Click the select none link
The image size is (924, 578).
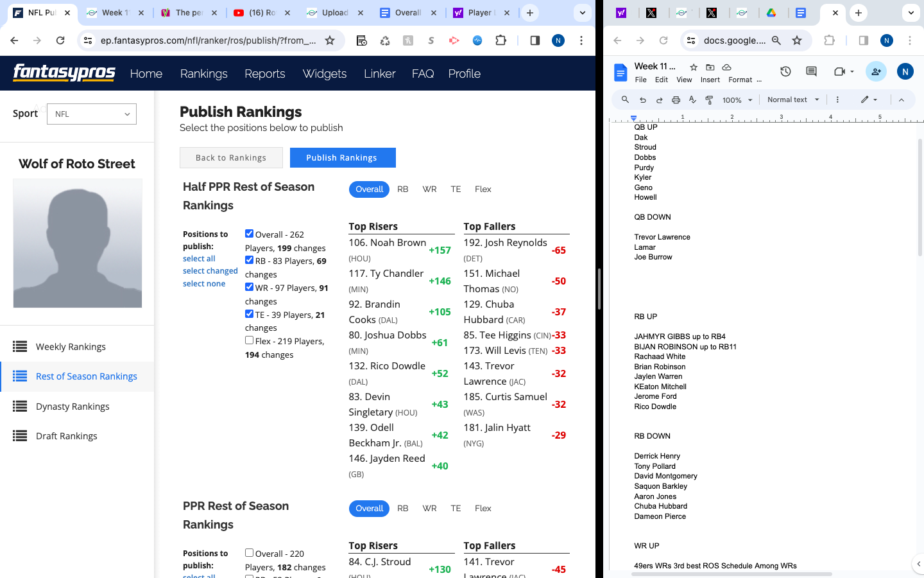click(204, 283)
